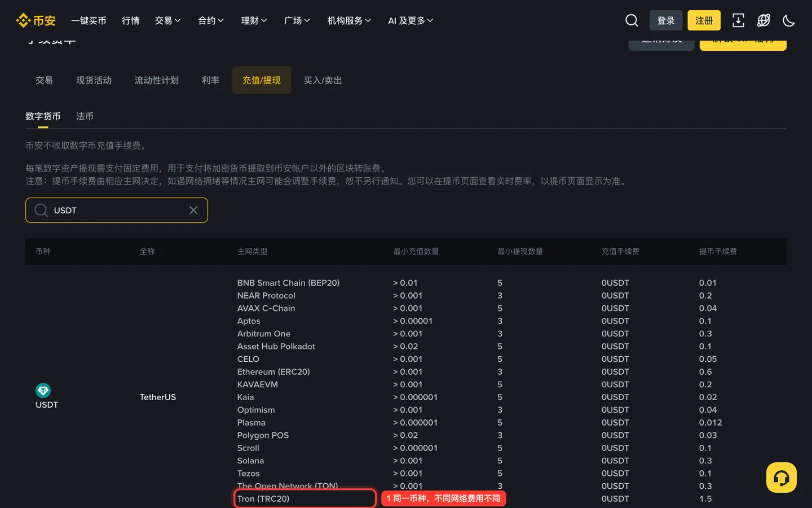
Task: Click the 最小充值数量 column header
Action: tap(416, 251)
